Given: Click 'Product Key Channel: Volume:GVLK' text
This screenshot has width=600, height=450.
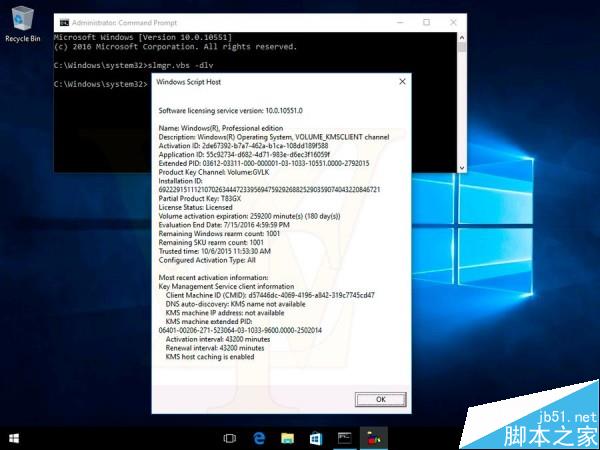Looking at the screenshot, I should (214, 172).
